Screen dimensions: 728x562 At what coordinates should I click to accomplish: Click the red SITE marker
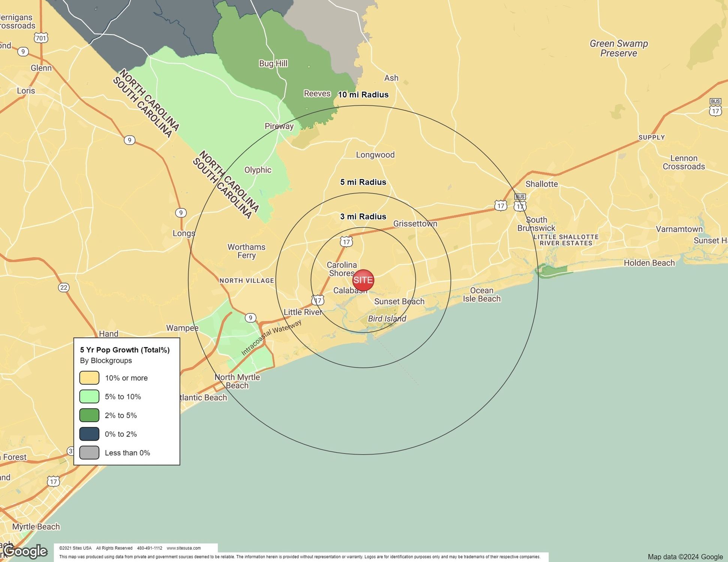pos(363,280)
